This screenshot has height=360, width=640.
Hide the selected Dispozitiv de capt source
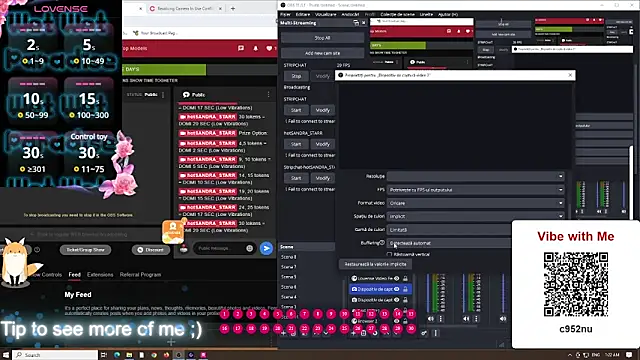point(396,289)
